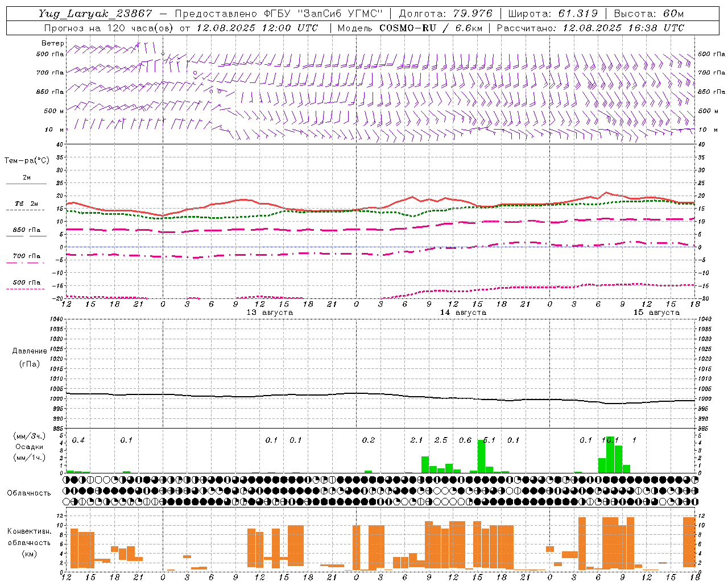Image resolution: width=728 pixels, height=582 pixels.
Task: Click the right 700 гПа wind level label
Action: 712,73
